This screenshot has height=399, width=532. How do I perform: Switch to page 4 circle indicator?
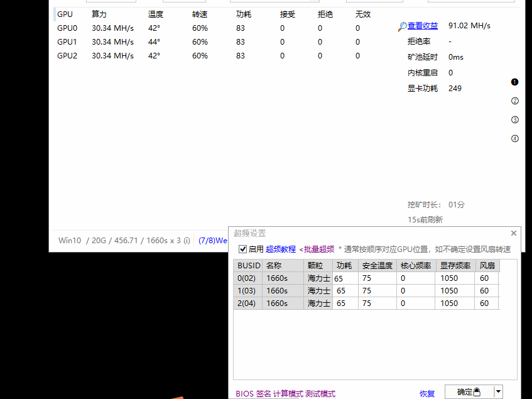coord(514,138)
